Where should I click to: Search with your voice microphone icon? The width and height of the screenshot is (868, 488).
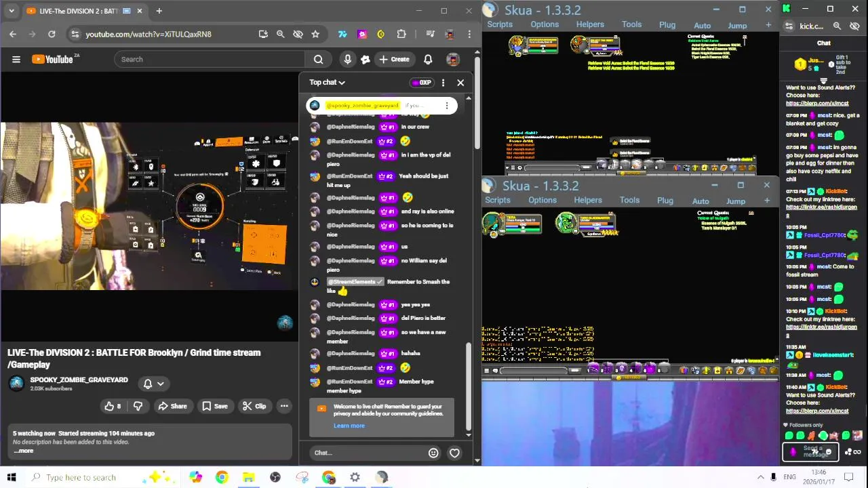pos(347,59)
